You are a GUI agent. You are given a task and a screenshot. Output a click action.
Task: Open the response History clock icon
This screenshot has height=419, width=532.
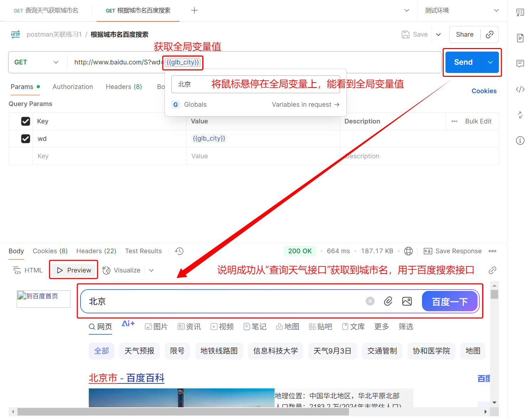point(179,251)
